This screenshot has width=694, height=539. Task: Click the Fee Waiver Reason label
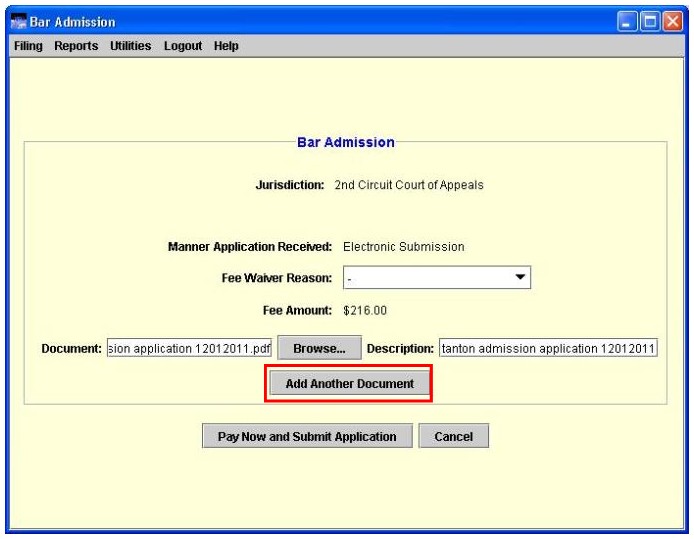point(277,278)
